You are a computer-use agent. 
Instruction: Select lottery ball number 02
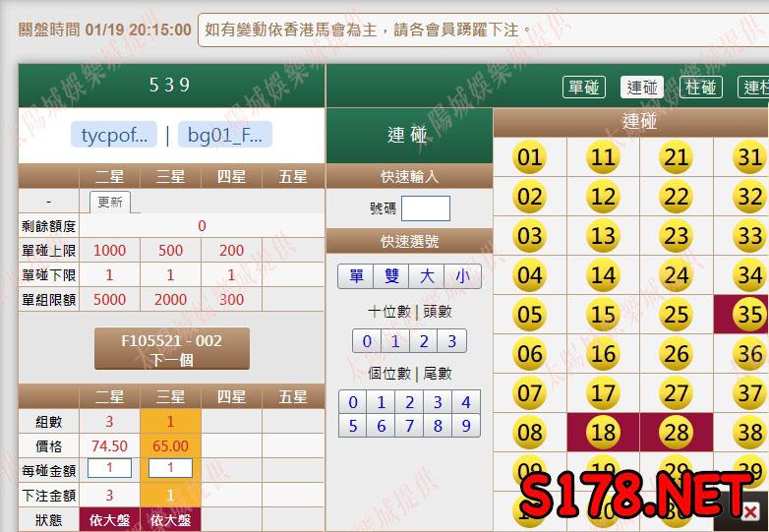(x=529, y=196)
